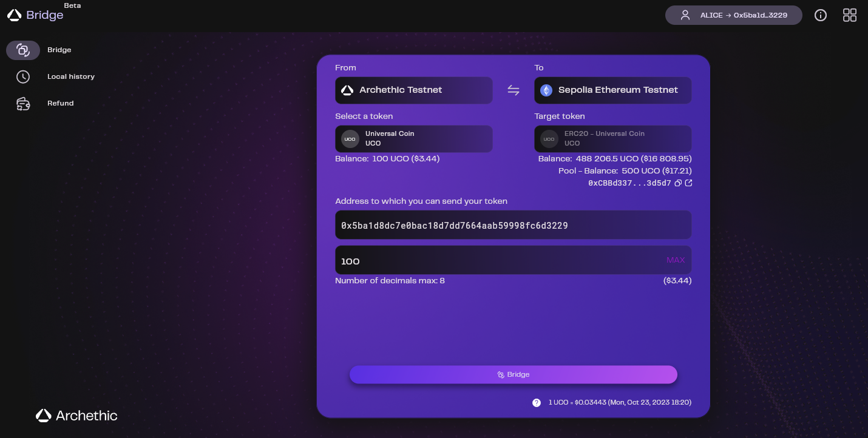Click the info icon in header
Screen dimensions: 868x438
coord(821,15)
